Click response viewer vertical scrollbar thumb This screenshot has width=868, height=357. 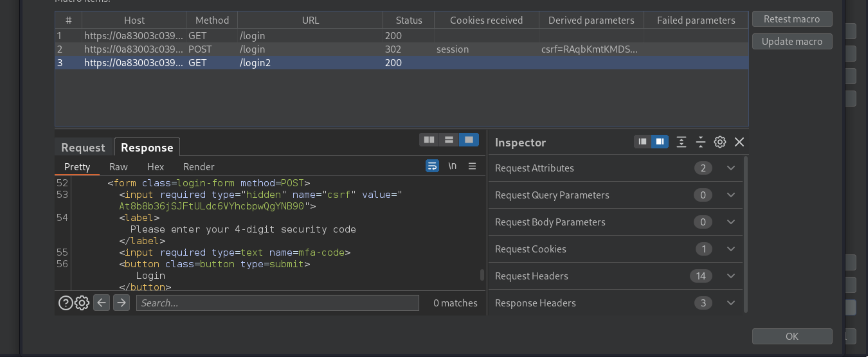point(482,275)
